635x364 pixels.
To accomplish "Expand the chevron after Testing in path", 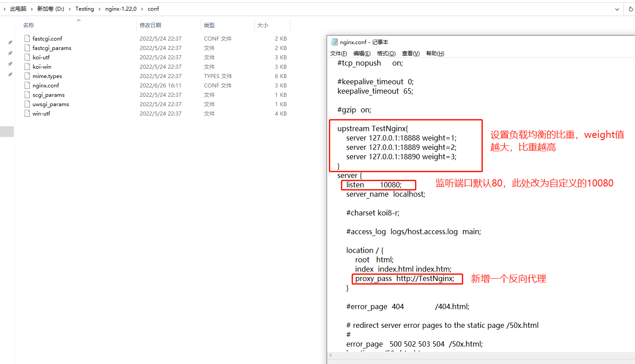I will [99, 9].
